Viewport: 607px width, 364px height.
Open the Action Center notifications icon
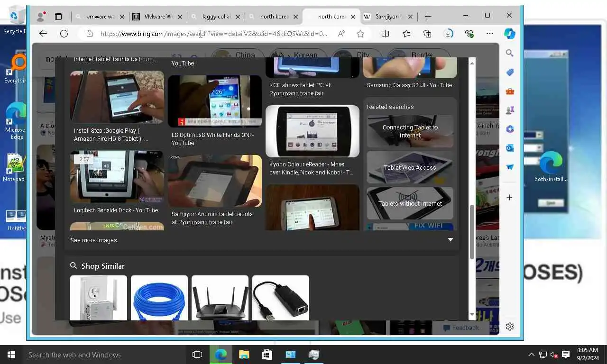(x=566, y=355)
